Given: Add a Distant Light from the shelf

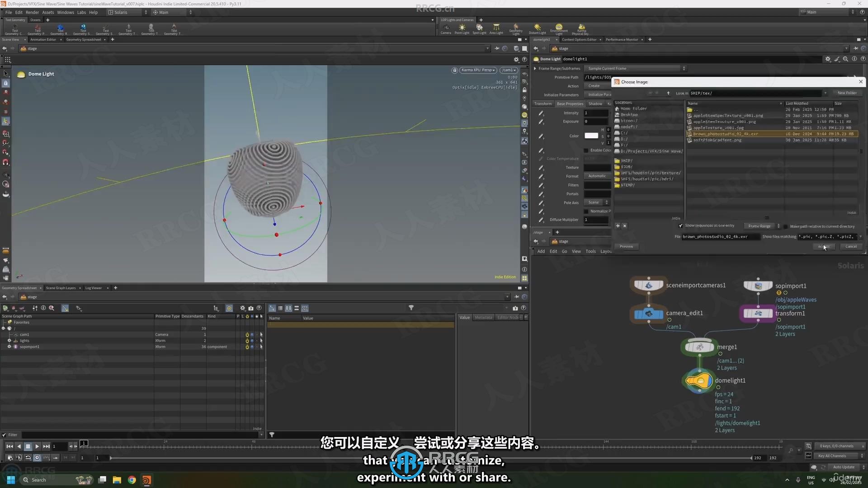Looking at the screenshot, I should (537, 29).
